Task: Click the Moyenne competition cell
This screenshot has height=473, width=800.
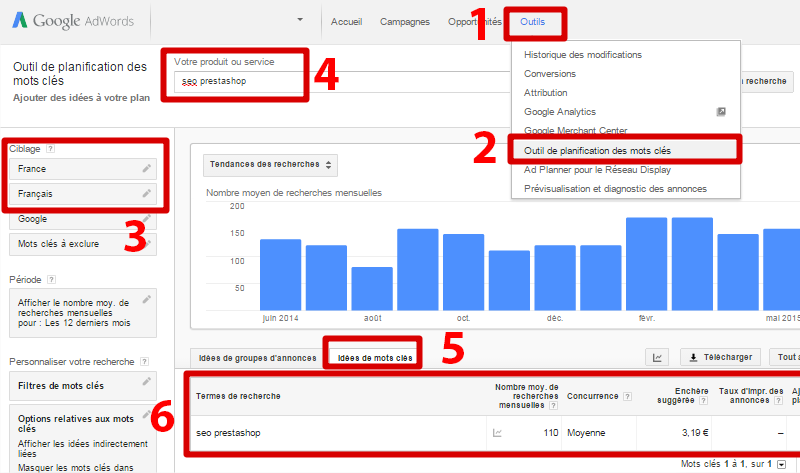Action: coord(586,433)
